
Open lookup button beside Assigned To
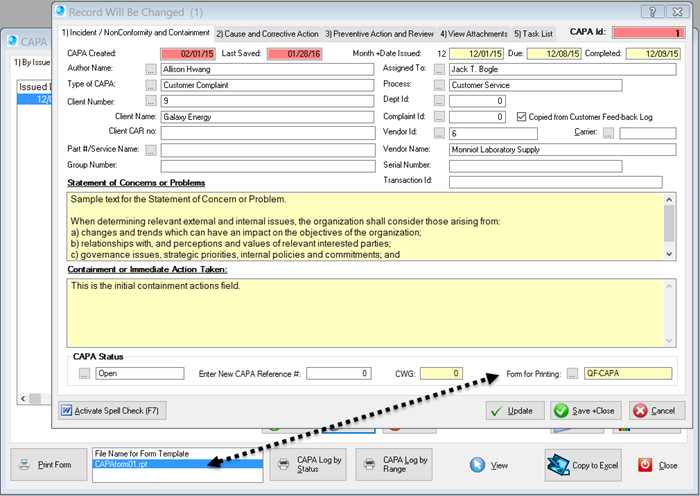438,69
